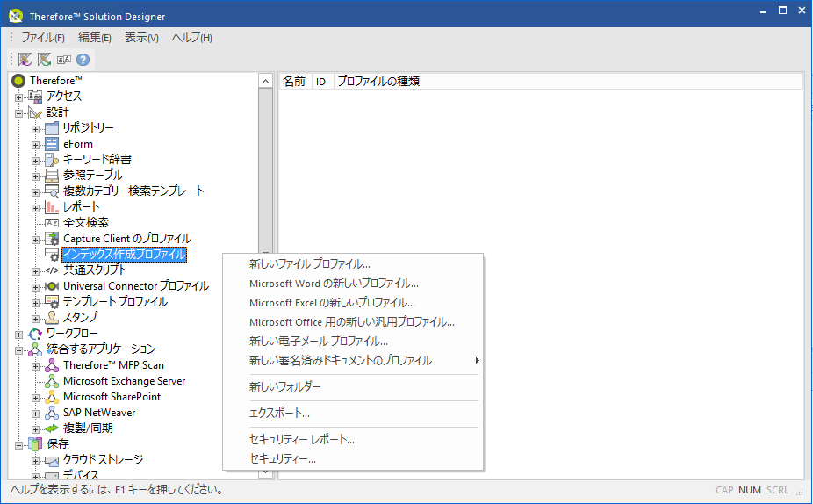813x504 pixels.
Task: Choose 新しいフォルダー from context menu
Action: pyautogui.click(x=353, y=387)
